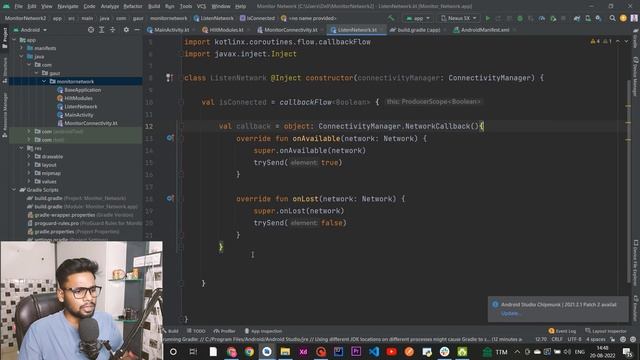
Task: Switch to the HiltModules.kt tab
Action: tap(226, 30)
